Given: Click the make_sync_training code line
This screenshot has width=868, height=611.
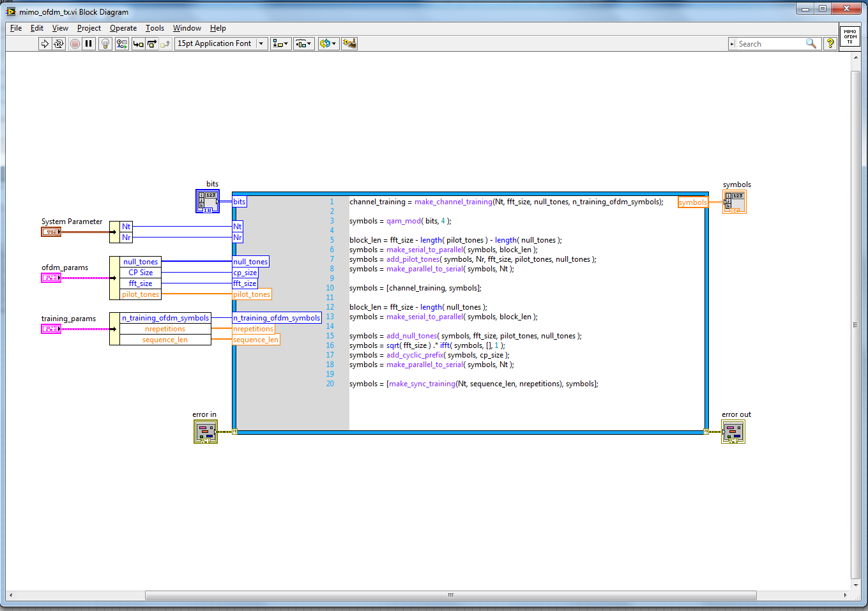Looking at the screenshot, I should click(x=474, y=384).
